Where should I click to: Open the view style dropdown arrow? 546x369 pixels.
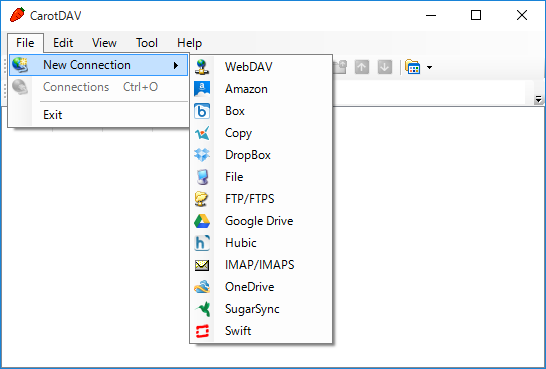[429, 67]
